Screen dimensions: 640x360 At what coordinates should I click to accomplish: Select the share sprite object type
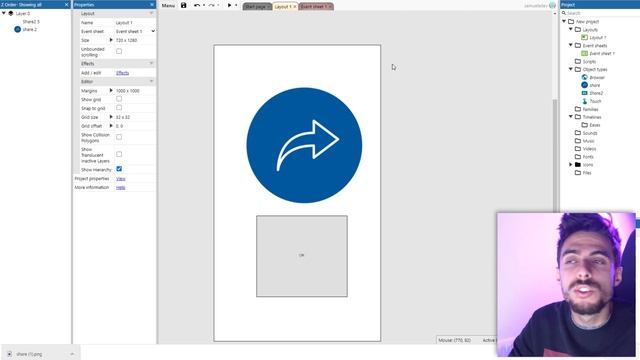pos(591,85)
